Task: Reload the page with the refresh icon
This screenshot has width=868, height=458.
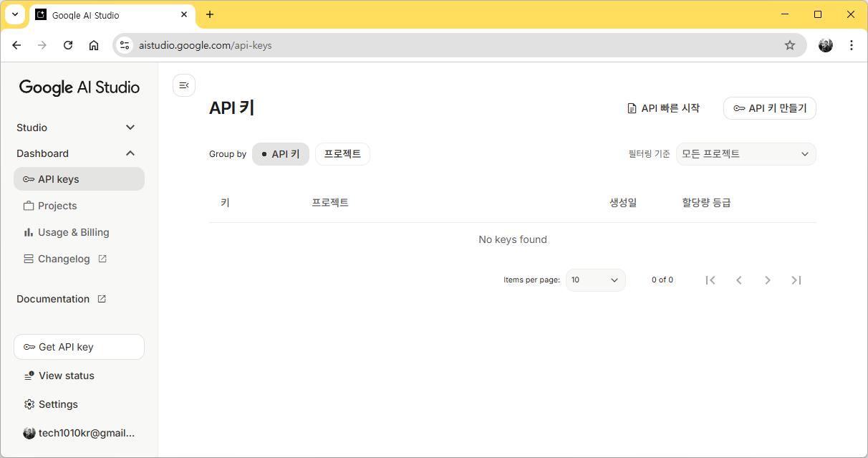Action: click(68, 45)
